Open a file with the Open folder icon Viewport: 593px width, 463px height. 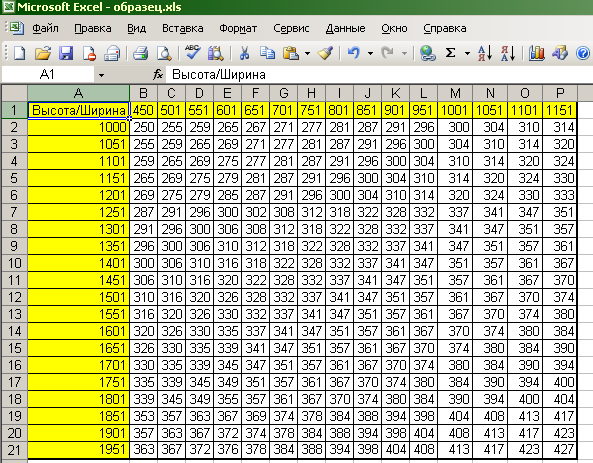[x=43, y=53]
